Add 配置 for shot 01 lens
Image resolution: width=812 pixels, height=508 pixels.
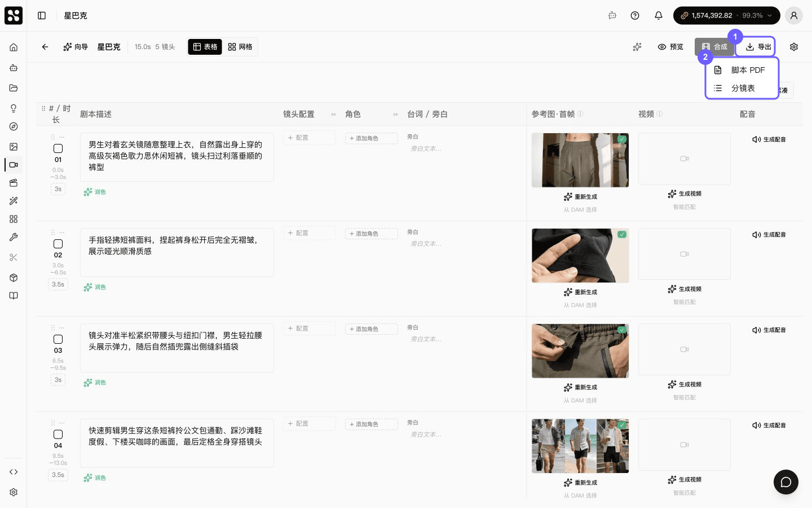pos(310,138)
